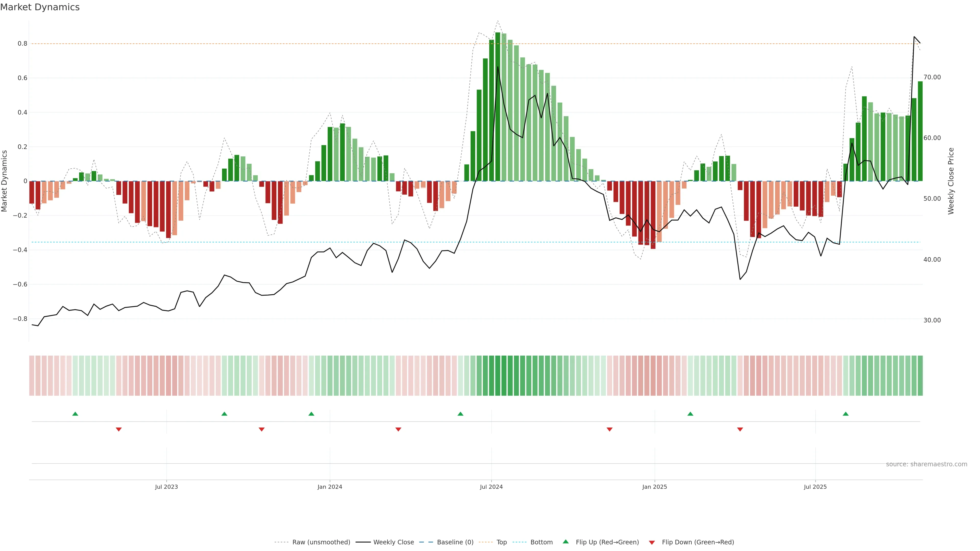Click the Market Dynamics chart title
The image size is (980, 551).
(40, 7)
